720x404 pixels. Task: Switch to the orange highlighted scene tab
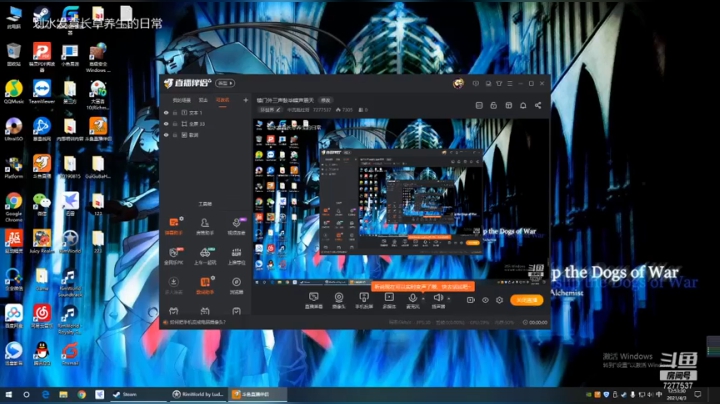222,100
